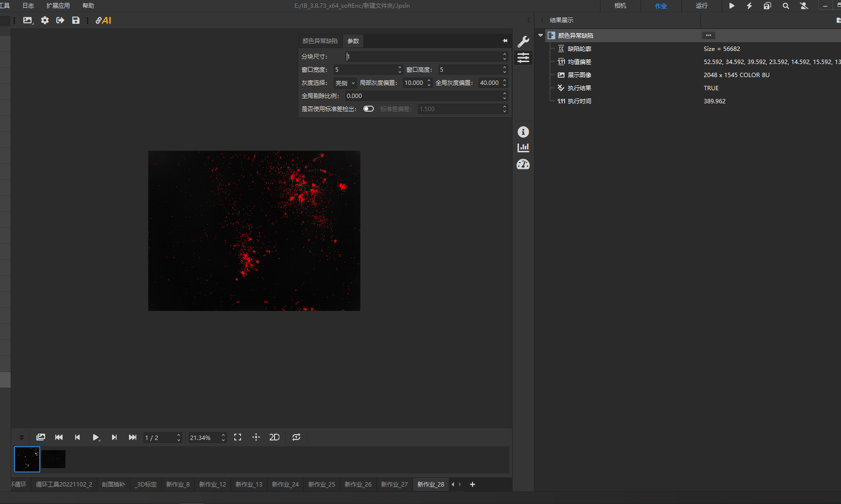Toggle the loop playback icon
The height and width of the screenshot is (504, 841).
[296, 437]
